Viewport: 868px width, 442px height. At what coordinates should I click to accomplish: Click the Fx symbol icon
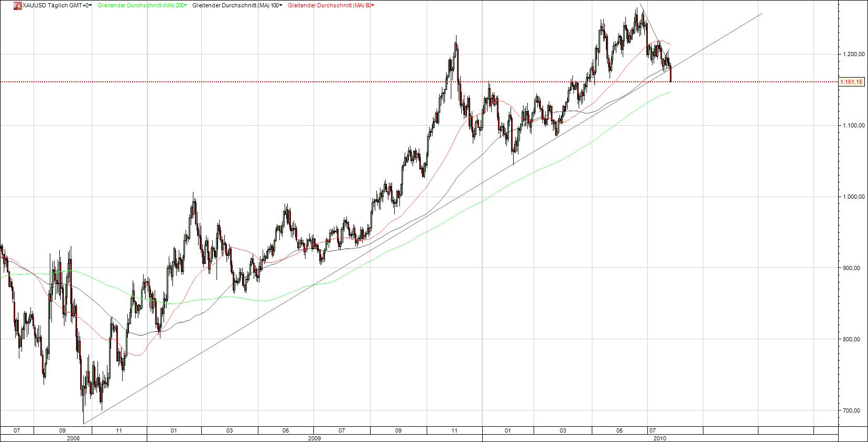(x=18, y=5)
